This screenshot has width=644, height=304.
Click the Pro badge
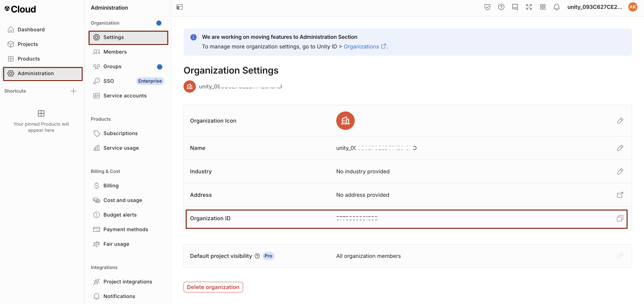(x=268, y=256)
